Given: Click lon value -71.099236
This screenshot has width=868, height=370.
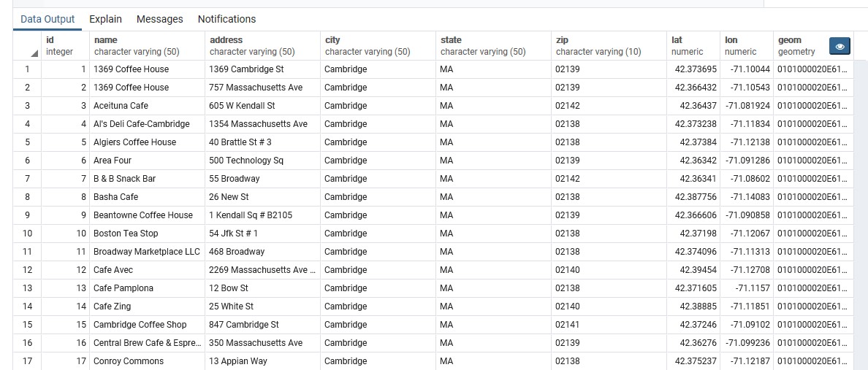Looking at the screenshot, I should coord(747,343).
